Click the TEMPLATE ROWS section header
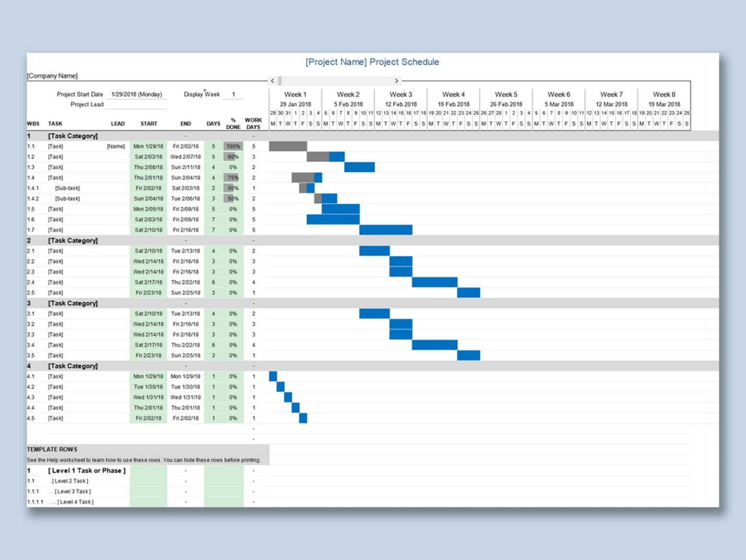This screenshot has width=746, height=560. tap(52, 449)
